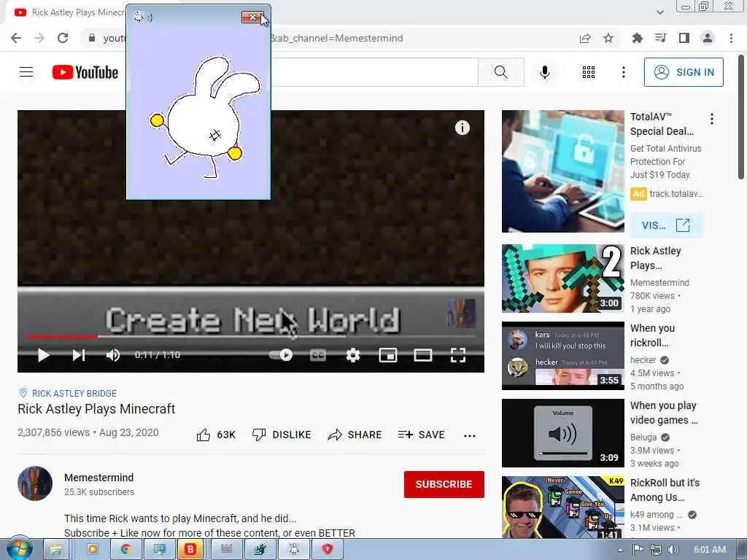Open the Memestermind channel name link
The width and height of the screenshot is (747, 560).
98,478
